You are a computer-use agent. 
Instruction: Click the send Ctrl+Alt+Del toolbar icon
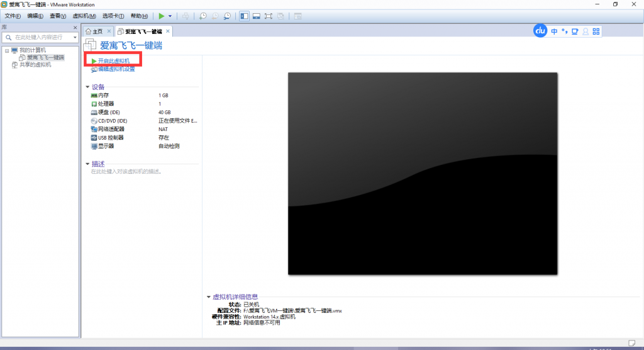click(x=186, y=16)
